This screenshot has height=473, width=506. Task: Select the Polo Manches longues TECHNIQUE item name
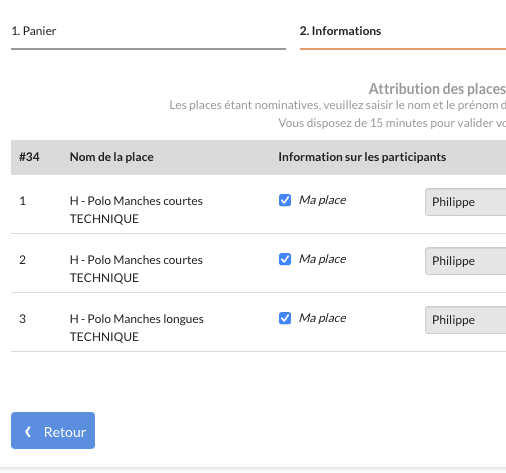click(x=137, y=328)
